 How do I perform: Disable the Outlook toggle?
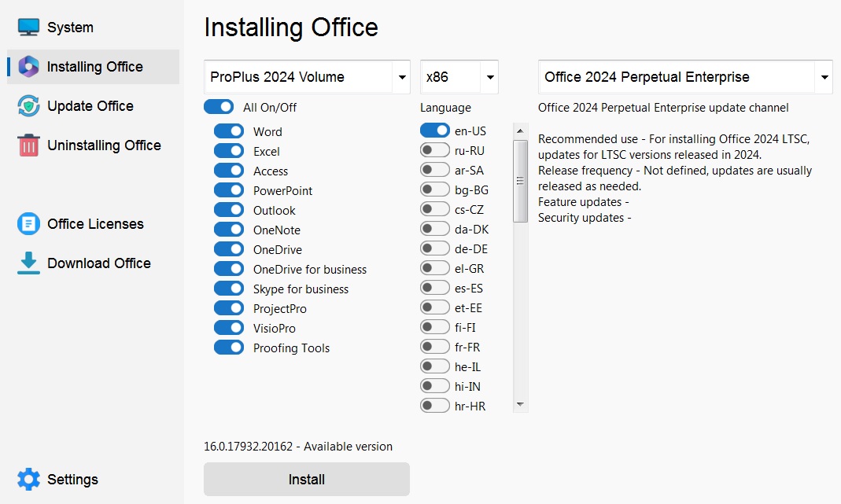[x=229, y=210]
